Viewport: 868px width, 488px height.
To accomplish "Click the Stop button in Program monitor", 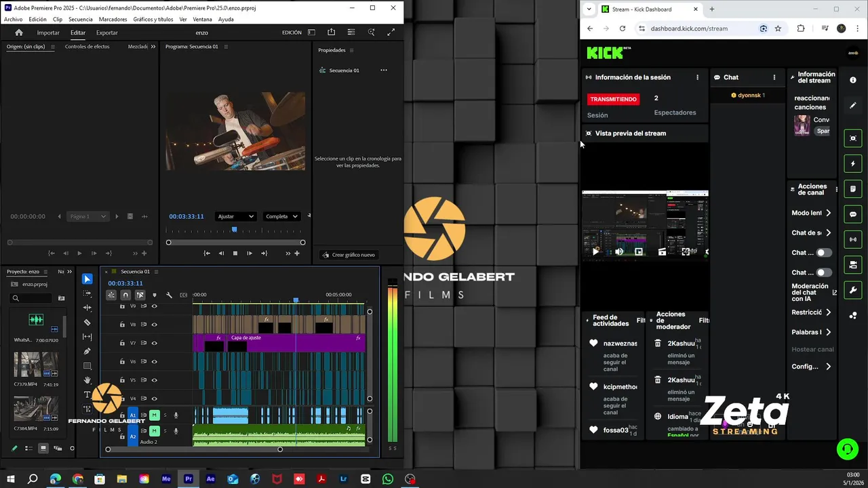I will [235, 253].
